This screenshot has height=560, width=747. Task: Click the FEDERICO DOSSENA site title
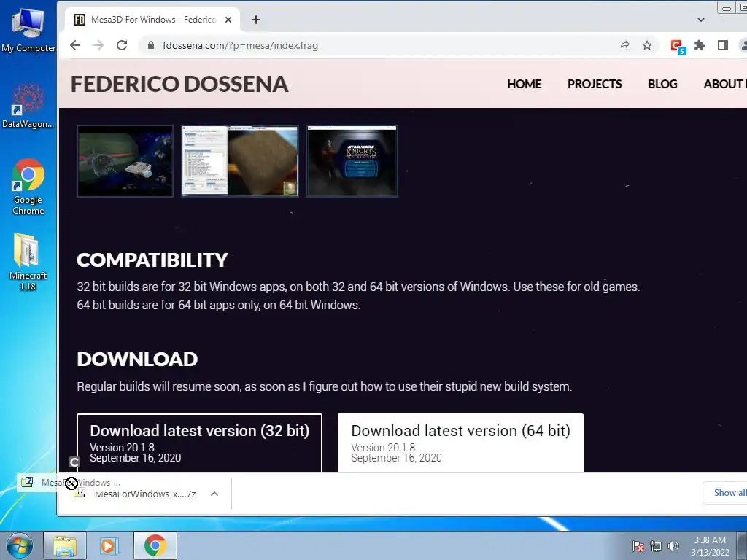coord(179,85)
